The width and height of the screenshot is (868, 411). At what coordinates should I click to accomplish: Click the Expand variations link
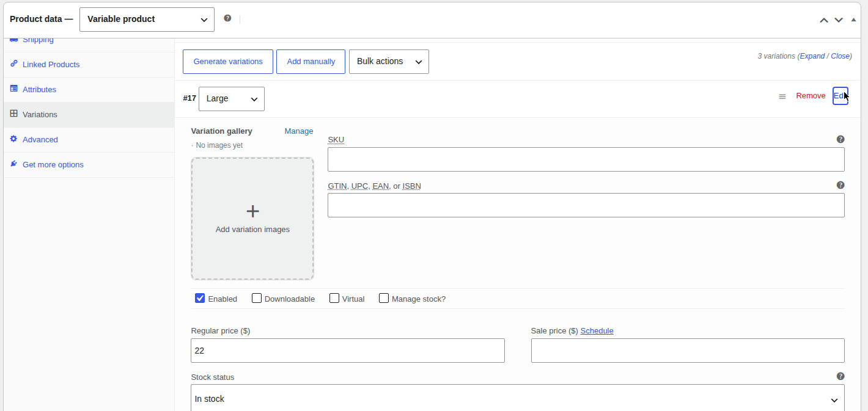click(812, 56)
